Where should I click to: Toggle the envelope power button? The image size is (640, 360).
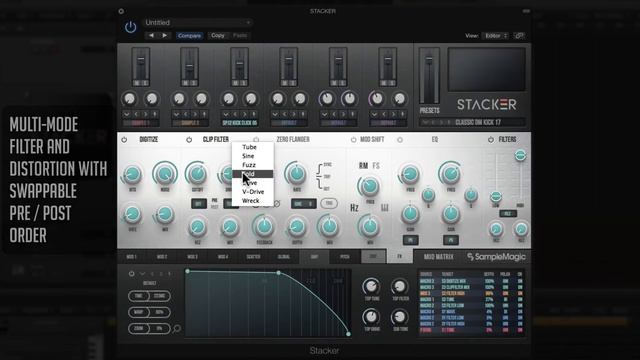tap(131, 274)
